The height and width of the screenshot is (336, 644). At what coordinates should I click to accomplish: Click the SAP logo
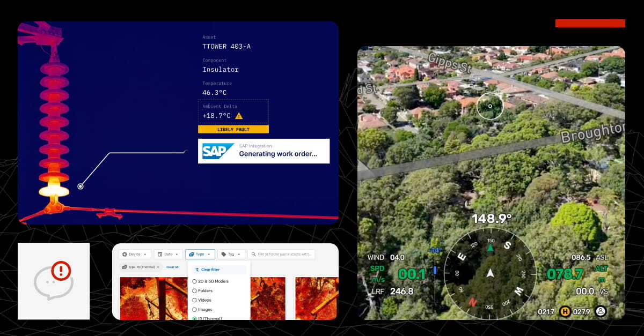click(x=218, y=152)
